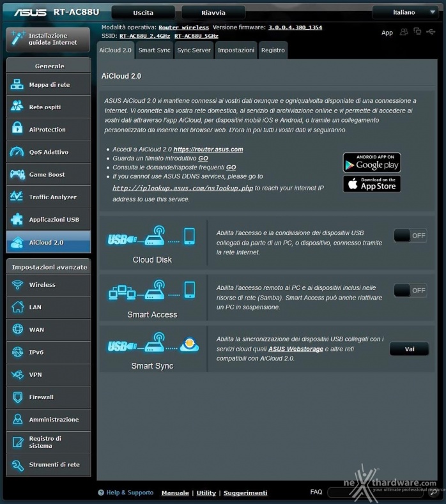Click the Vai button for Smart Sync
Viewport: 446px width, 504px height.
coord(410,349)
